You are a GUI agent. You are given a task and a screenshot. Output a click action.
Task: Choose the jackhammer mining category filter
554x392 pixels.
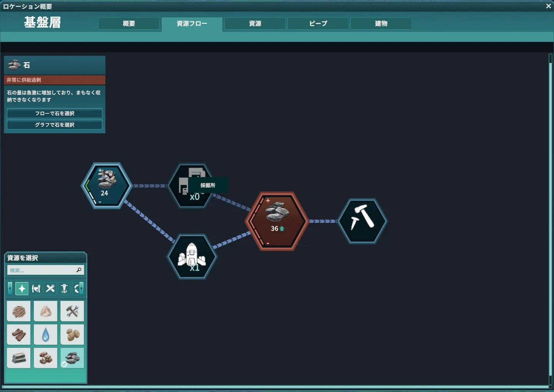click(64, 289)
